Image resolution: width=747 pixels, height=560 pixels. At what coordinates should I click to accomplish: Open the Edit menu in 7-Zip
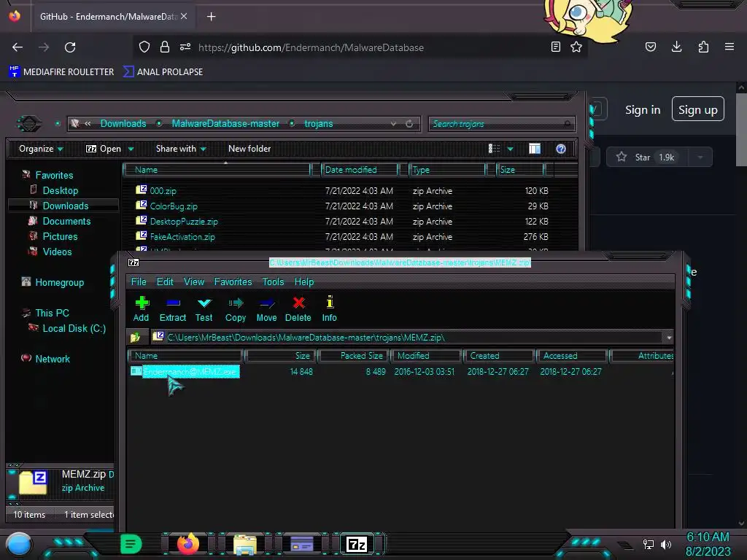click(165, 282)
